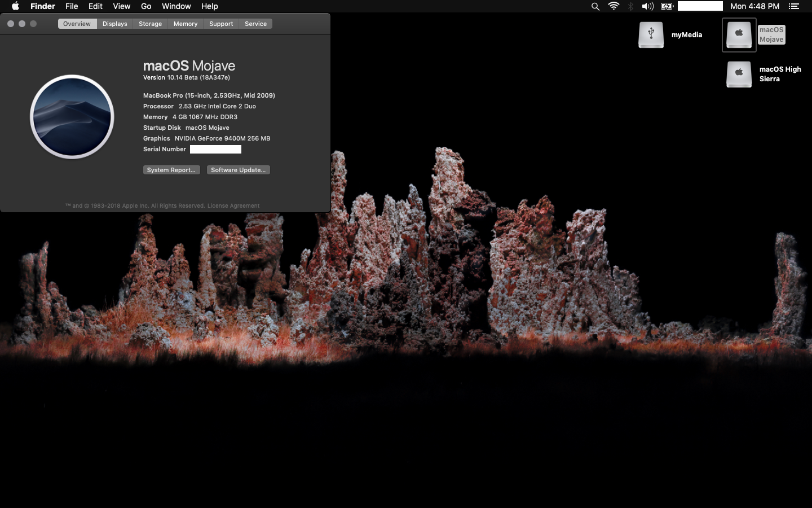Click the Software Update button
Screen dimensions: 812x508
(x=238, y=170)
